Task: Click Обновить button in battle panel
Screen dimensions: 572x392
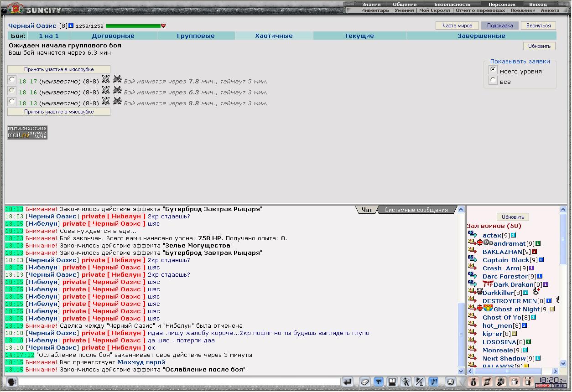Action: click(x=540, y=46)
